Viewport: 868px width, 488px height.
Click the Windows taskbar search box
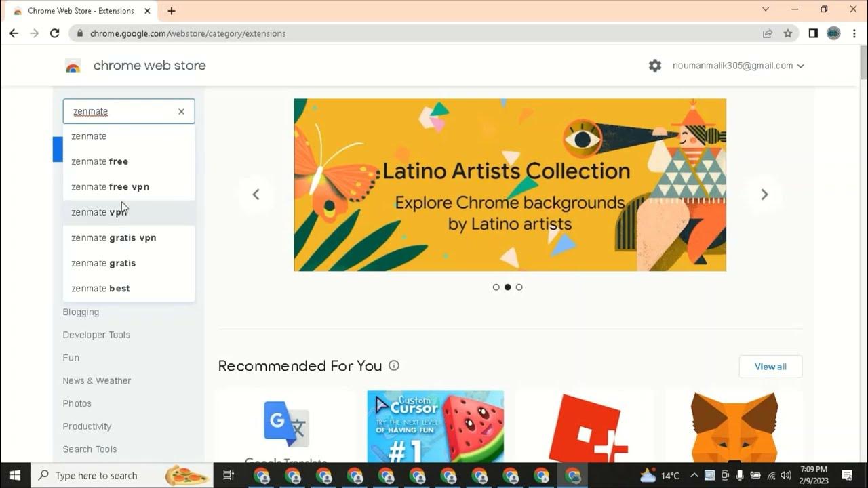122,475
